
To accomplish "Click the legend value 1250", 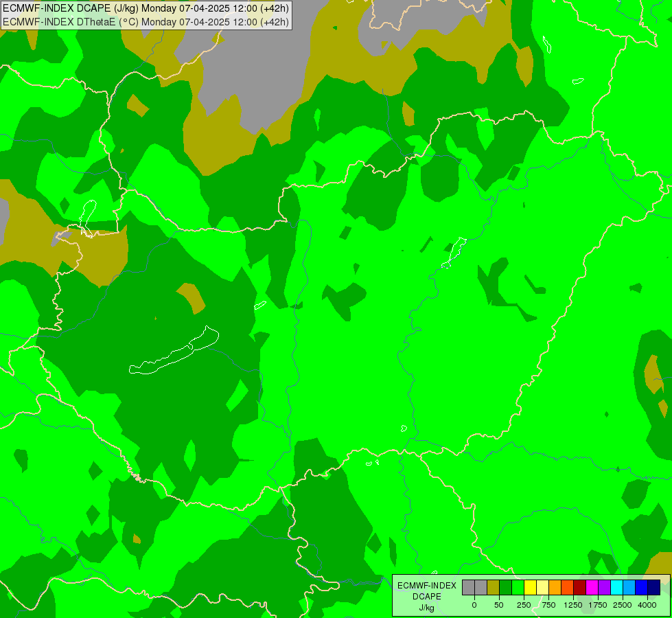I will (573, 605).
